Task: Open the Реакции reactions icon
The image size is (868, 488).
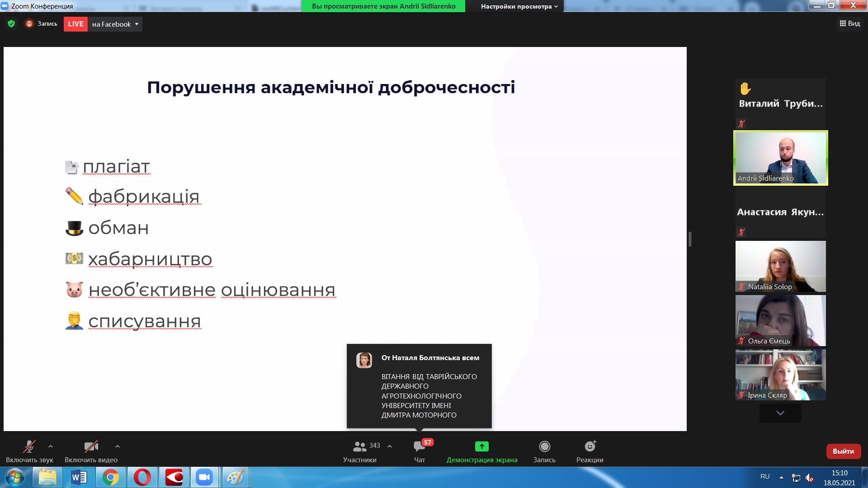Action: pyautogui.click(x=590, y=446)
